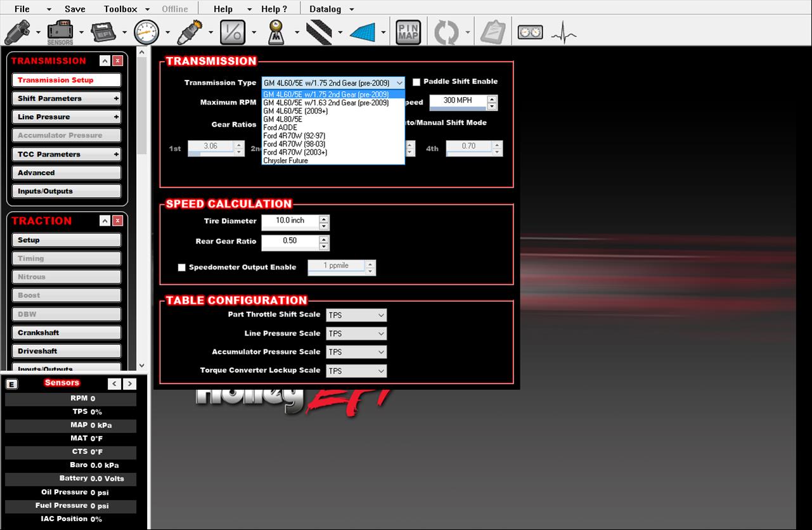
Task: Click the Advanced transmission button
Action: click(66, 173)
